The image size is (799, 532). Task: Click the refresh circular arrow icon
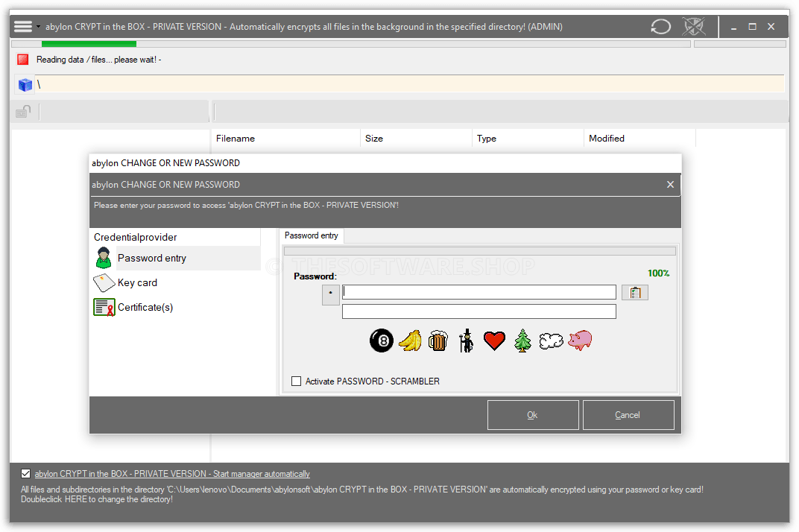tap(661, 27)
